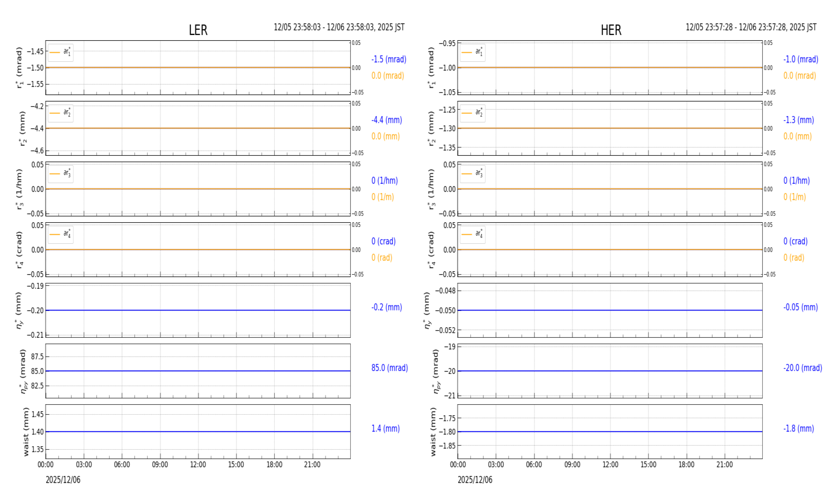Select the 2025/12/06 date under the LER plots

[x=63, y=480]
